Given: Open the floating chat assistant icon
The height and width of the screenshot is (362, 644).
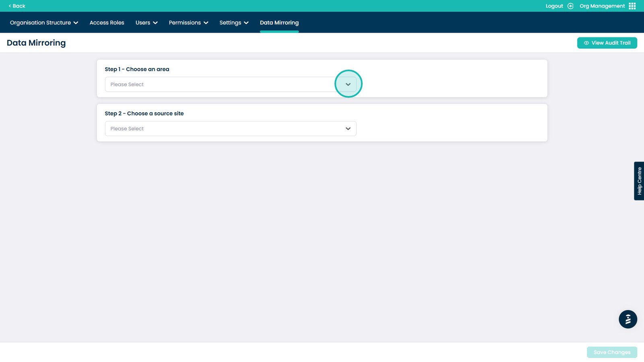Looking at the screenshot, I should [x=627, y=319].
